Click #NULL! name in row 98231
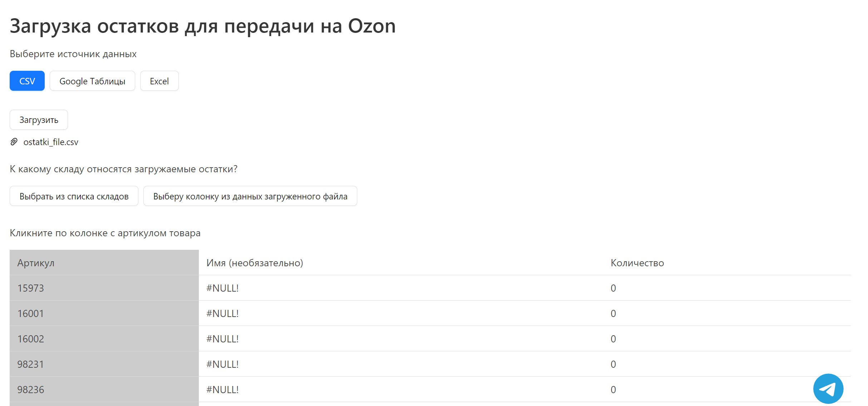 [x=222, y=364]
